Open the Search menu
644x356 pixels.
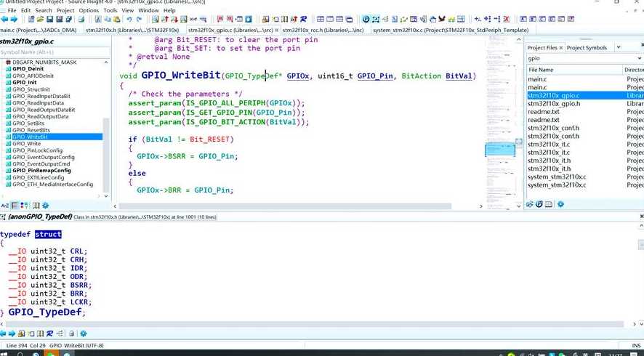44,10
